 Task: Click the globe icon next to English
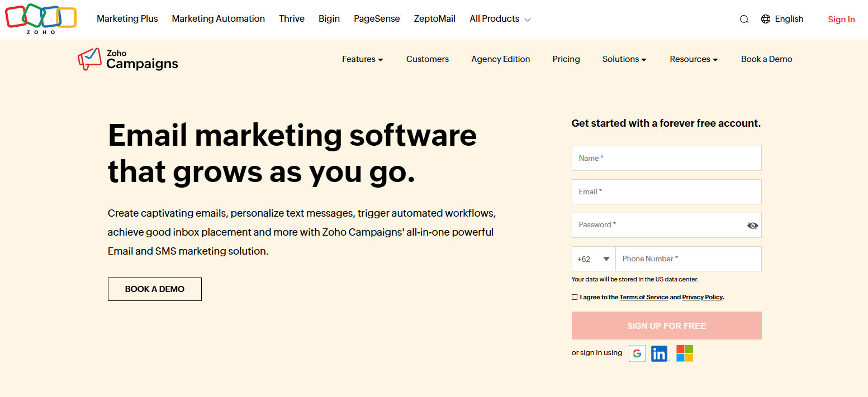tap(765, 18)
